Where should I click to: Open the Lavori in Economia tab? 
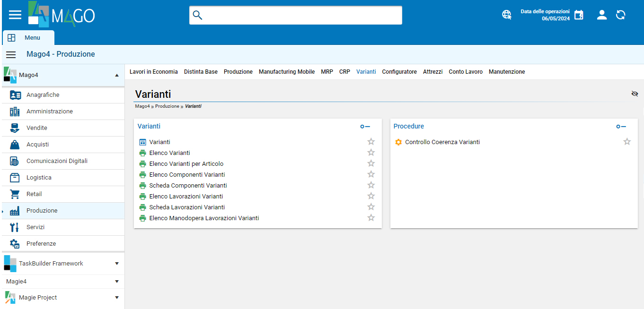tap(154, 72)
